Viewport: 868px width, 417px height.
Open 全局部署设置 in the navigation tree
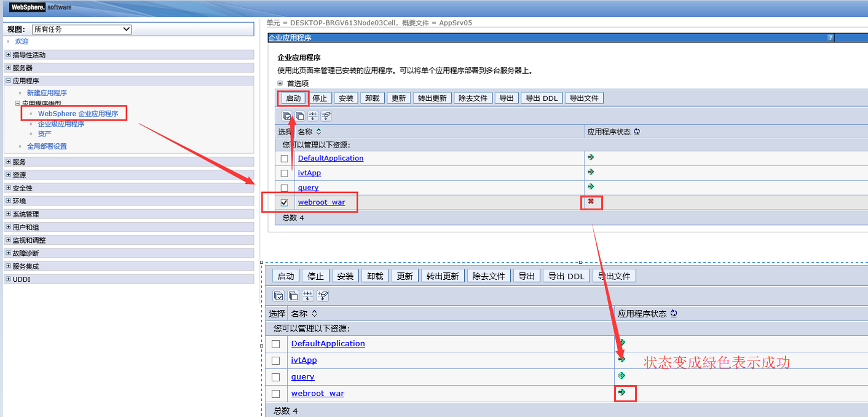coord(47,146)
